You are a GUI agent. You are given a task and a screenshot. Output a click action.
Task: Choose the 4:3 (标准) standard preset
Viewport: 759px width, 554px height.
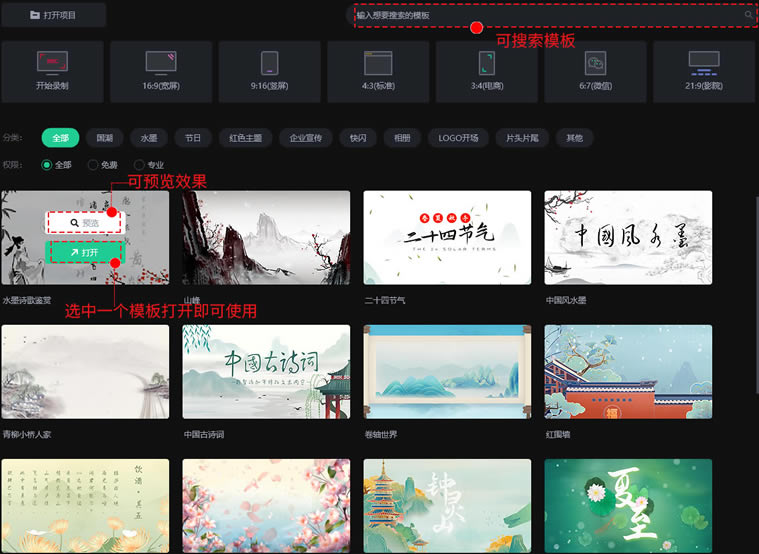coord(378,71)
